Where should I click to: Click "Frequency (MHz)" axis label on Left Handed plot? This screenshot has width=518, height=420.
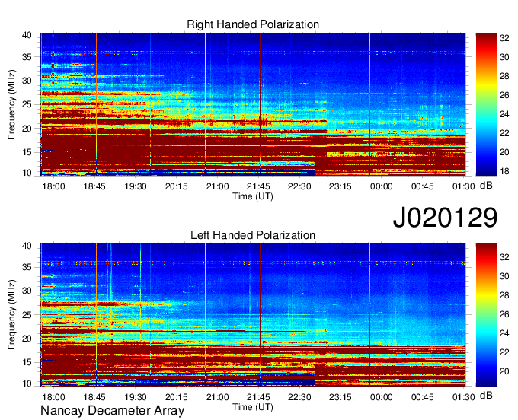pos(11,315)
